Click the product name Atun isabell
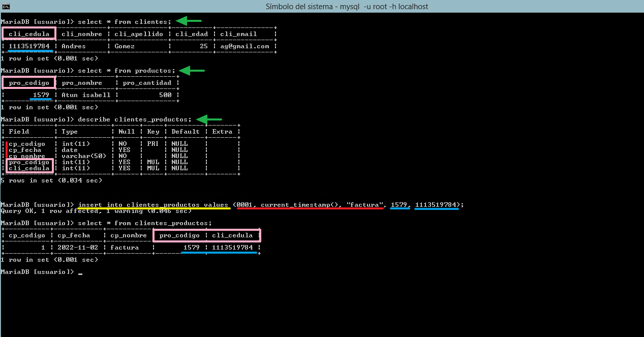 [x=86, y=95]
